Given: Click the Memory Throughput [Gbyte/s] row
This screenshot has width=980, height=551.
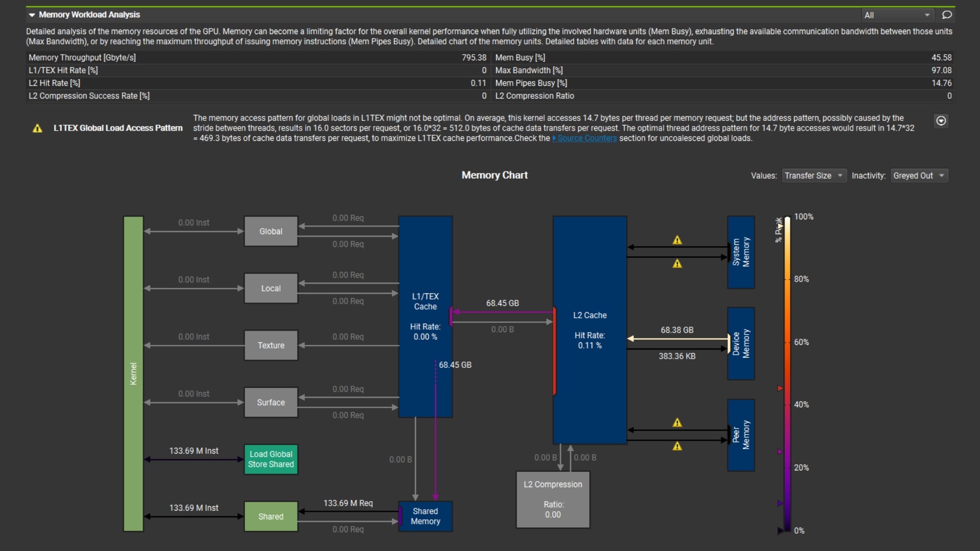Looking at the screenshot, I should pyautogui.click(x=258, y=58).
